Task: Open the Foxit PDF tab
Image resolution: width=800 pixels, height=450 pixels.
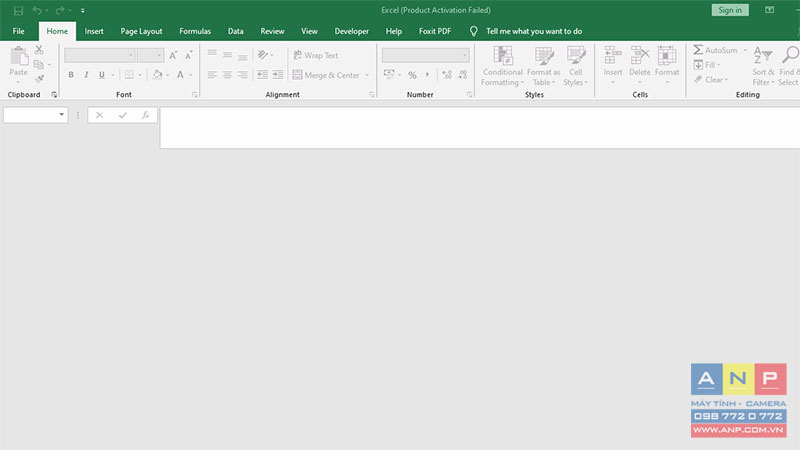Action: (x=435, y=31)
